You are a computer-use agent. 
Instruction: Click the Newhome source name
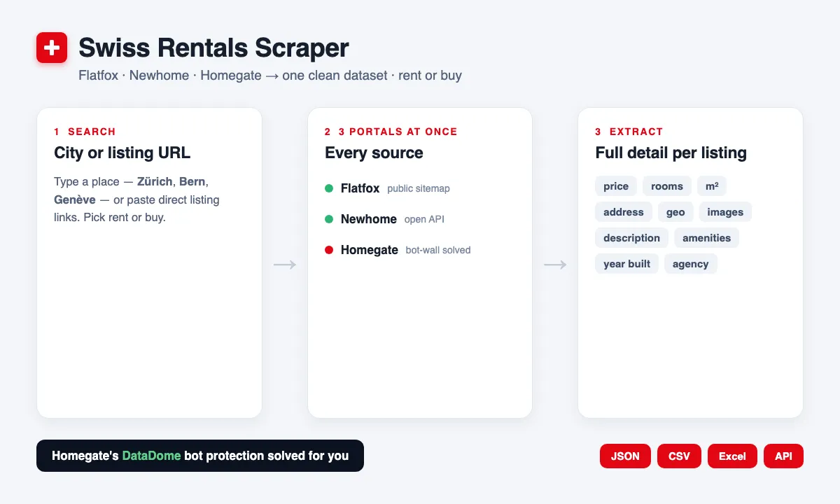[x=369, y=219]
